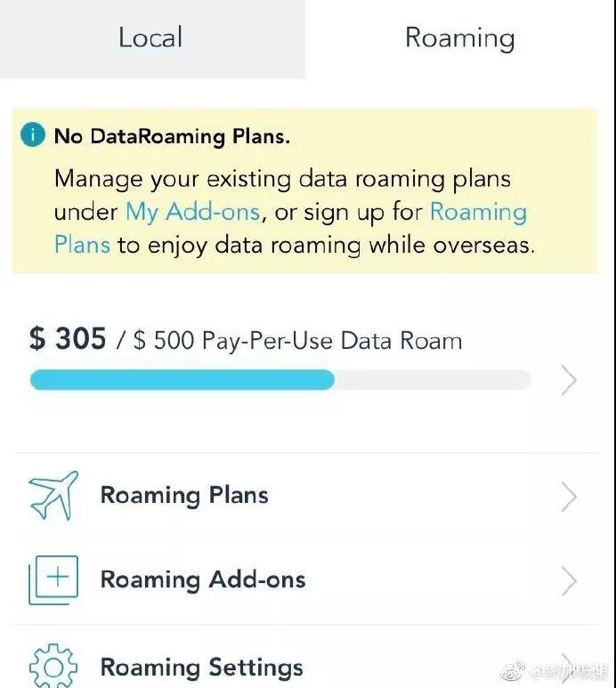This screenshot has height=688, width=616.
Task: Open the Roaming Plans menu label
Action: tap(184, 495)
